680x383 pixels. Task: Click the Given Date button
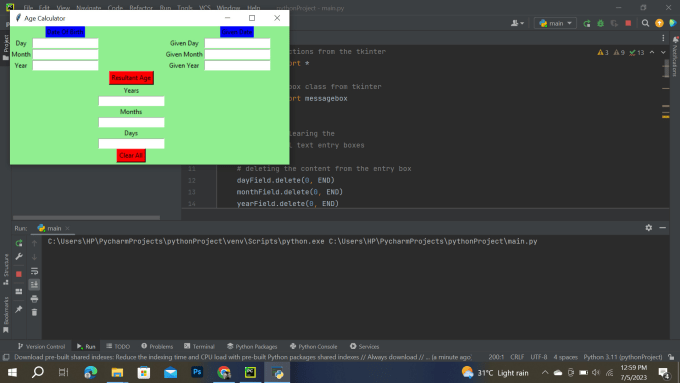click(237, 32)
